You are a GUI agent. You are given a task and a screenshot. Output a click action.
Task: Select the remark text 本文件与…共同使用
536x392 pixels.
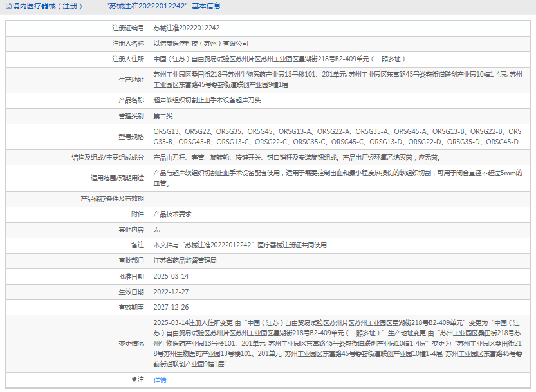click(x=240, y=245)
